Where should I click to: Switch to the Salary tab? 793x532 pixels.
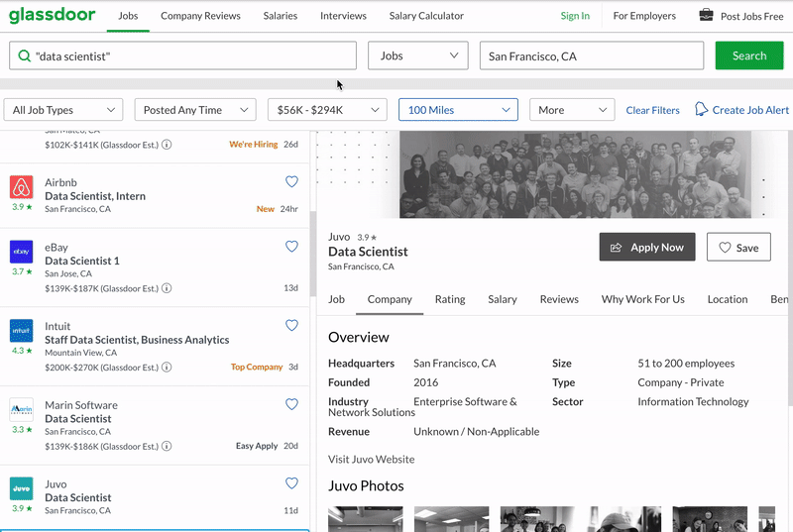click(x=503, y=299)
